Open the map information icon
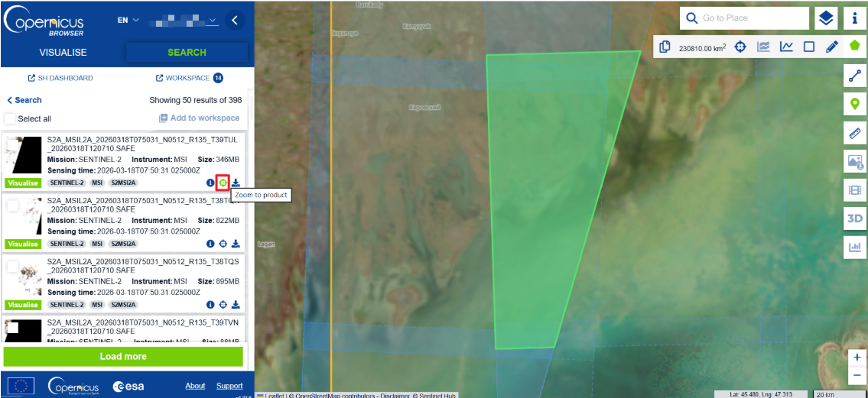 click(854, 18)
